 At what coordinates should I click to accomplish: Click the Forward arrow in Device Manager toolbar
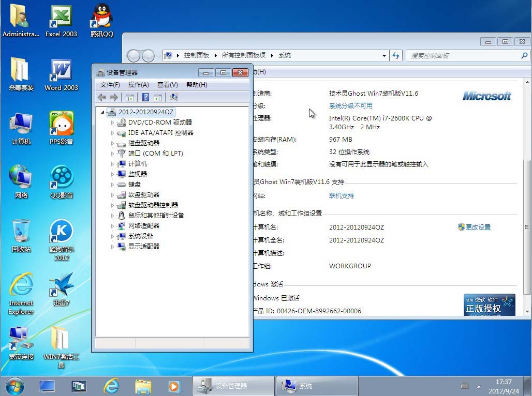(114, 98)
